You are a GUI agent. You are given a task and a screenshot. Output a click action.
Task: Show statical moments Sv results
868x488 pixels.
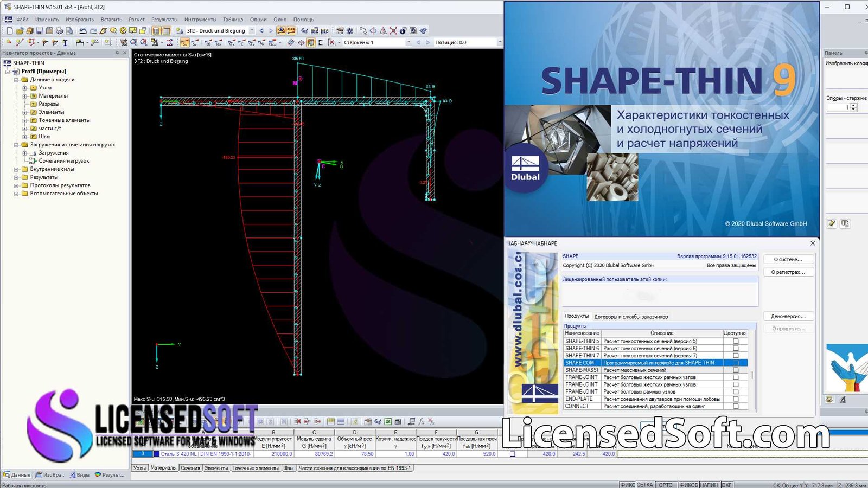[x=195, y=42]
